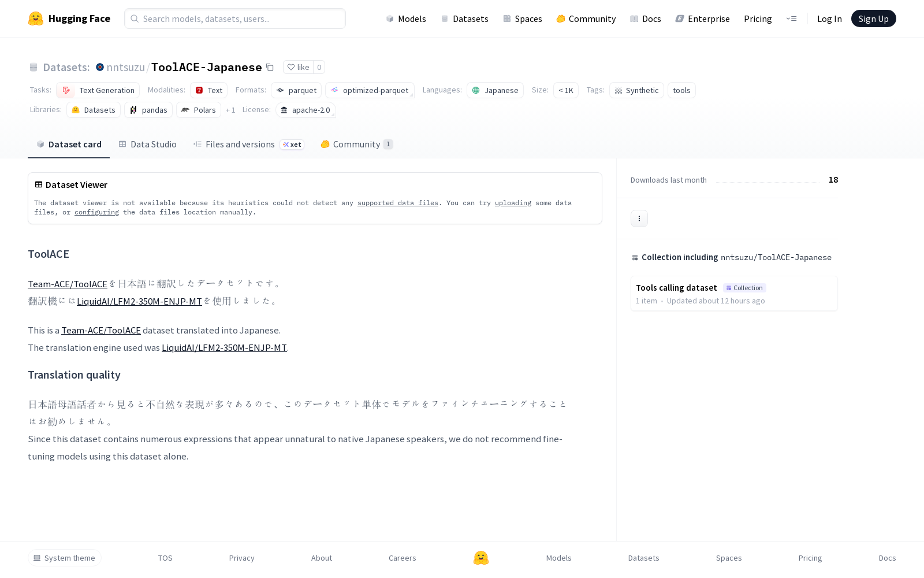Click Log In
This screenshot has width=924, height=578.
coord(829,18)
